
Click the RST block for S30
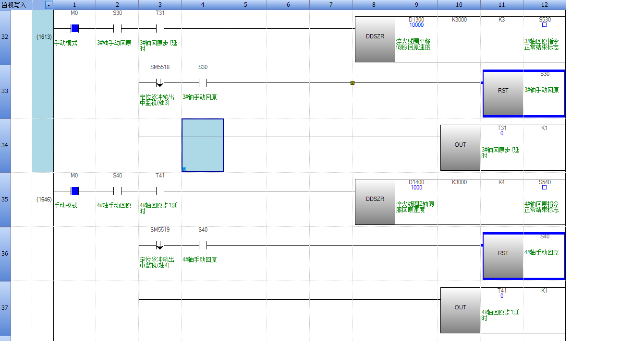[x=503, y=94]
